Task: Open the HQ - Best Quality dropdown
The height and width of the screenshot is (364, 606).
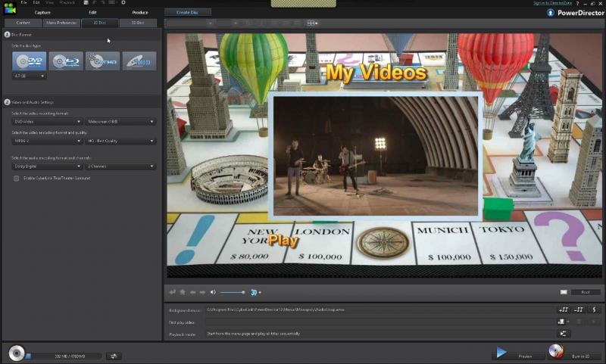Action: tap(120, 141)
